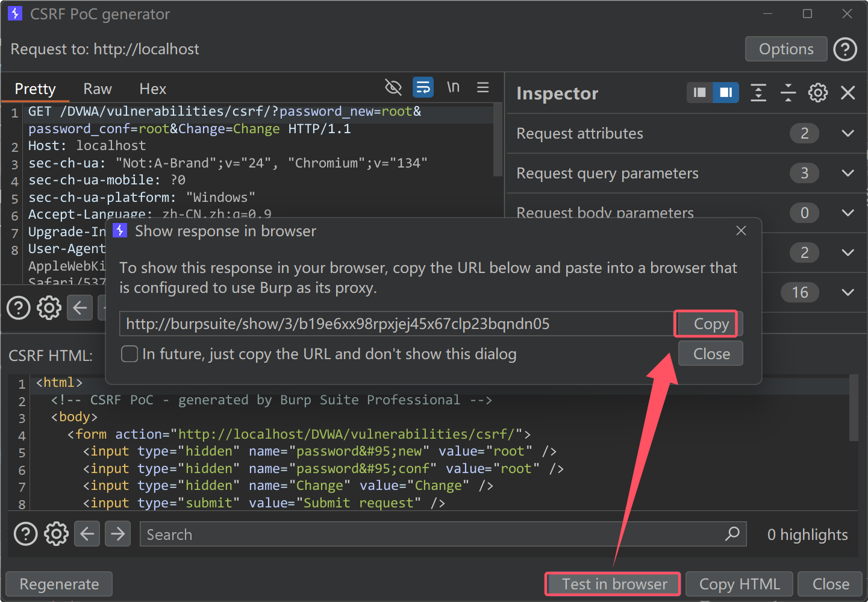
Task: Click the Options button
Action: (786, 49)
